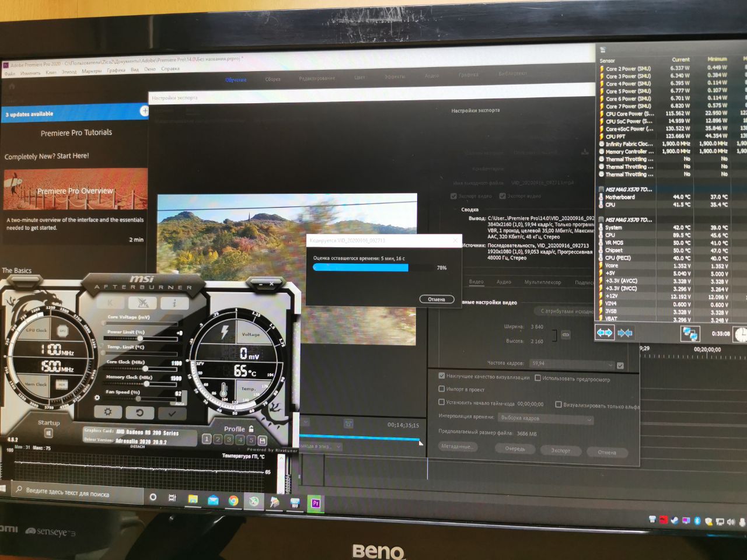Switch to Сборка workspace tab
747x560 pixels.
(273, 79)
